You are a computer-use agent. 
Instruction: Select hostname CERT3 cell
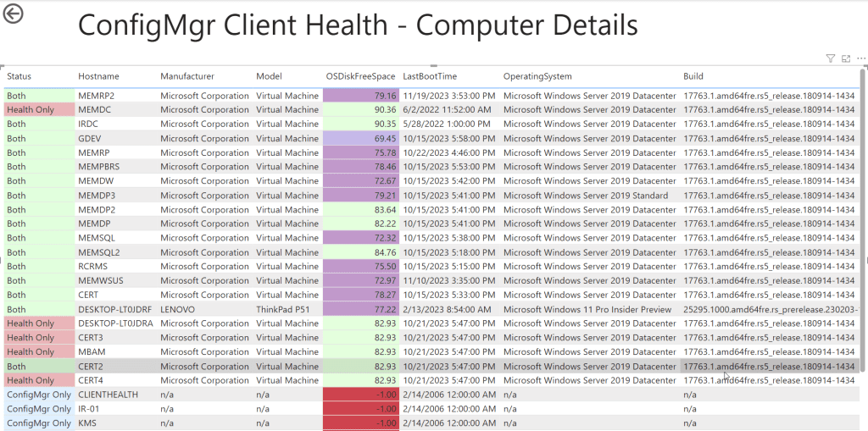(x=116, y=338)
